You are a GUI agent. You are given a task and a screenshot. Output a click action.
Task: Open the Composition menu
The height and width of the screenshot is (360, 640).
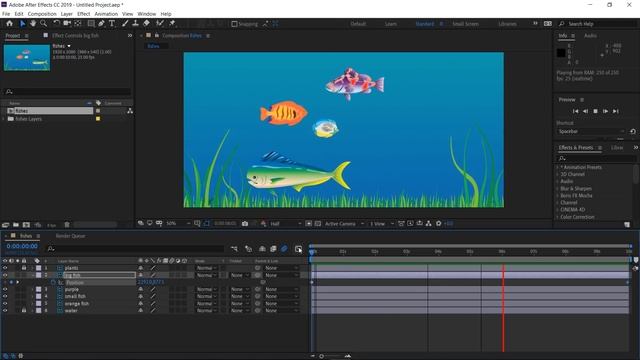[x=42, y=14]
